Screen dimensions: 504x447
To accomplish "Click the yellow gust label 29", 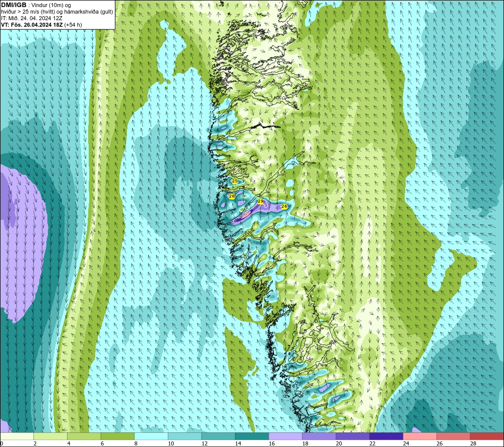I will click(x=261, y=202).
